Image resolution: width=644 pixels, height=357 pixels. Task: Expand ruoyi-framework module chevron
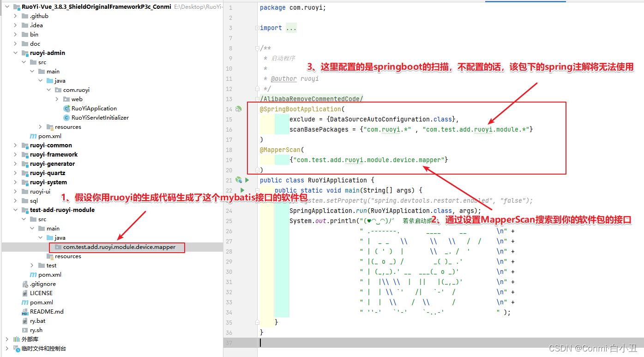point(15,154)
